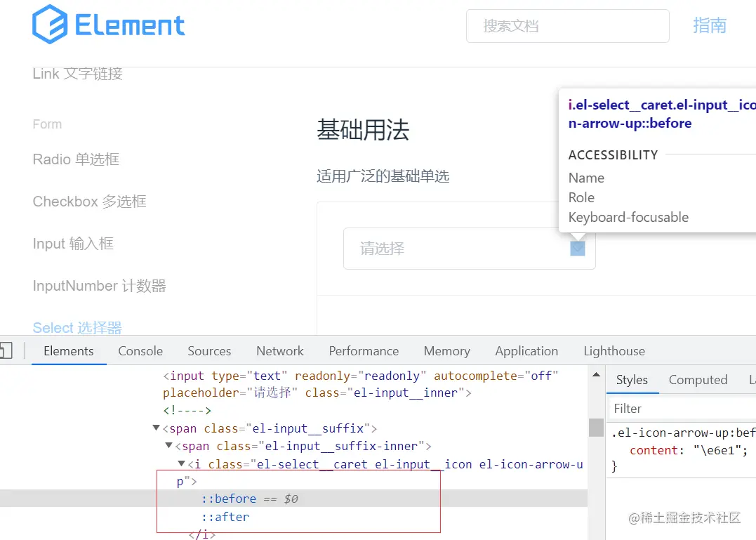The height and width of the screenshot is (540, 756).
Task: Open the 指南 navigation link
Action: [710, 25]
